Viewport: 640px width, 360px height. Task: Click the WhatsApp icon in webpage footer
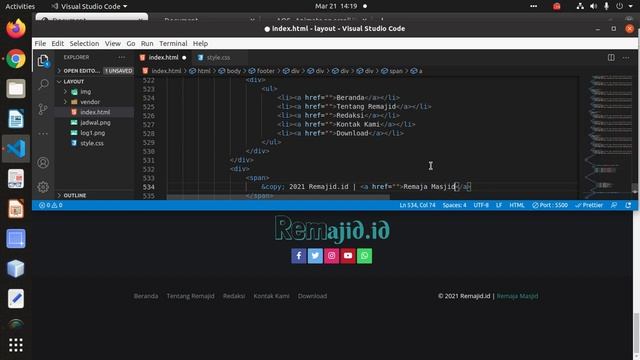pos(364,256)
